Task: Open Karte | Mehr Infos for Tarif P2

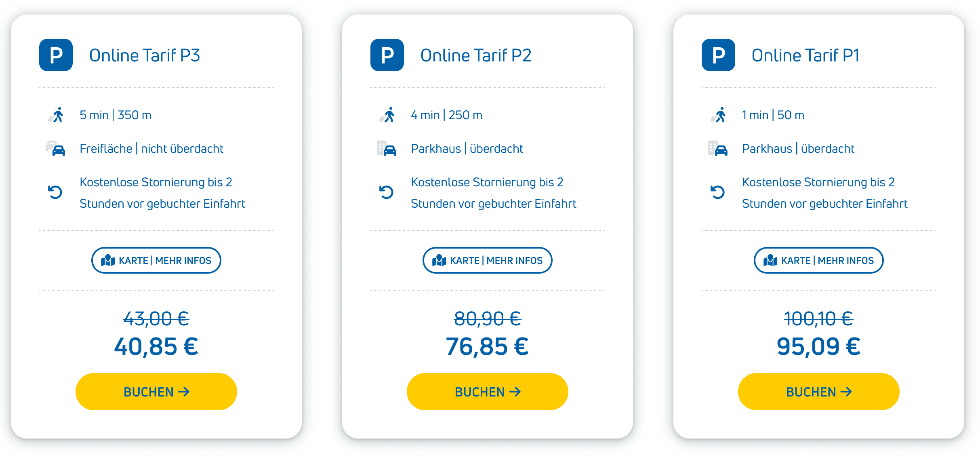Action: 488,260
